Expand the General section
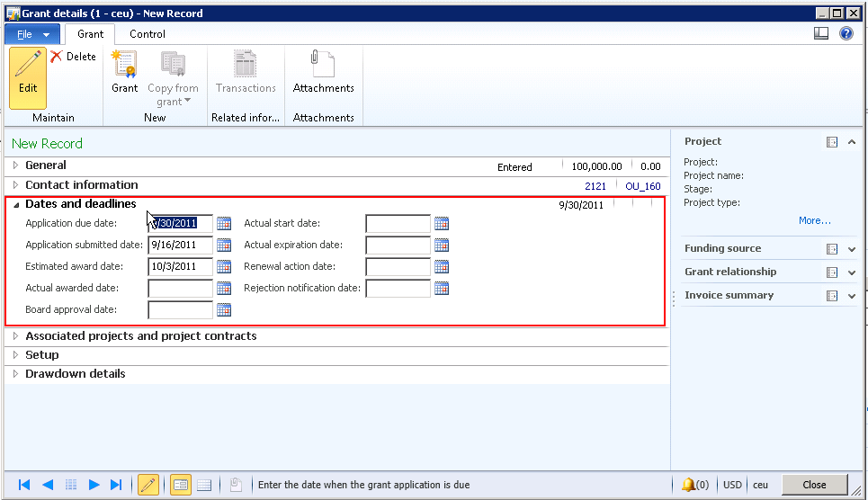Viewport: 868px width, 500px height. 16,165
